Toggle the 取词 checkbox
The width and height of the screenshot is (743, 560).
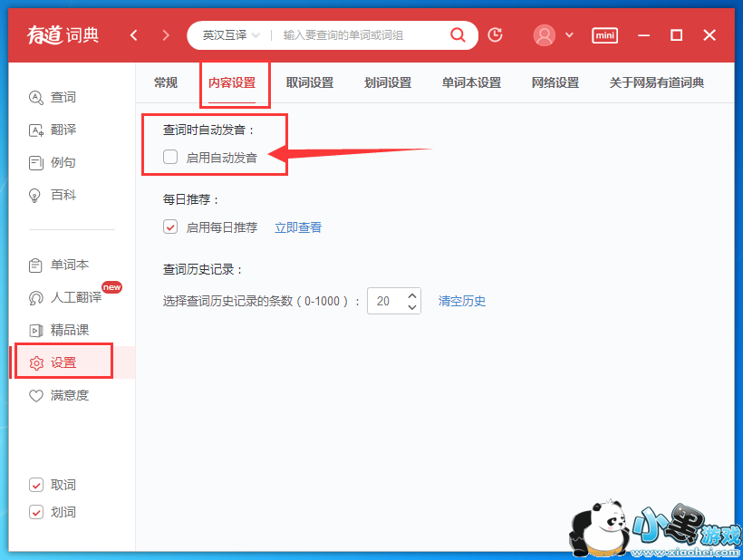36,485
